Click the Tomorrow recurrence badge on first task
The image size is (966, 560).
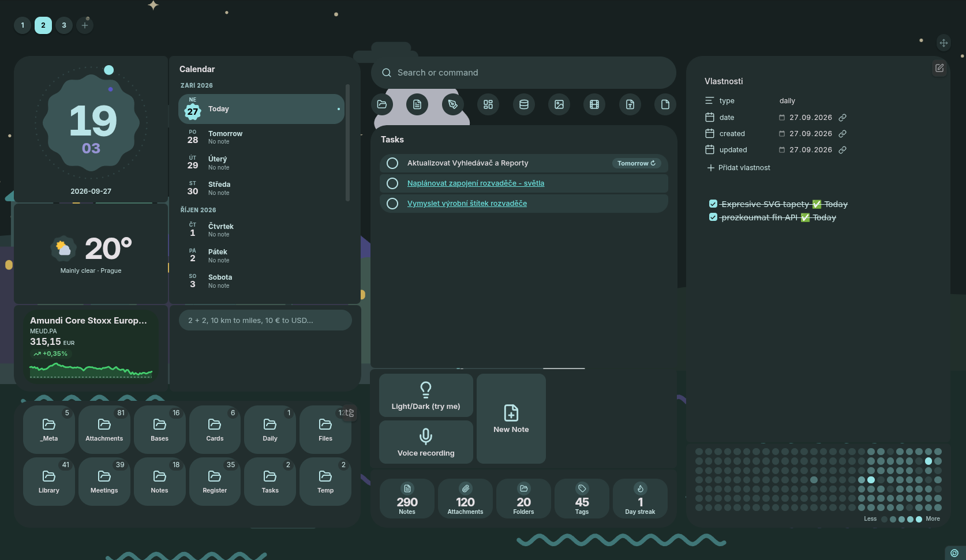[x=636, y=163]
